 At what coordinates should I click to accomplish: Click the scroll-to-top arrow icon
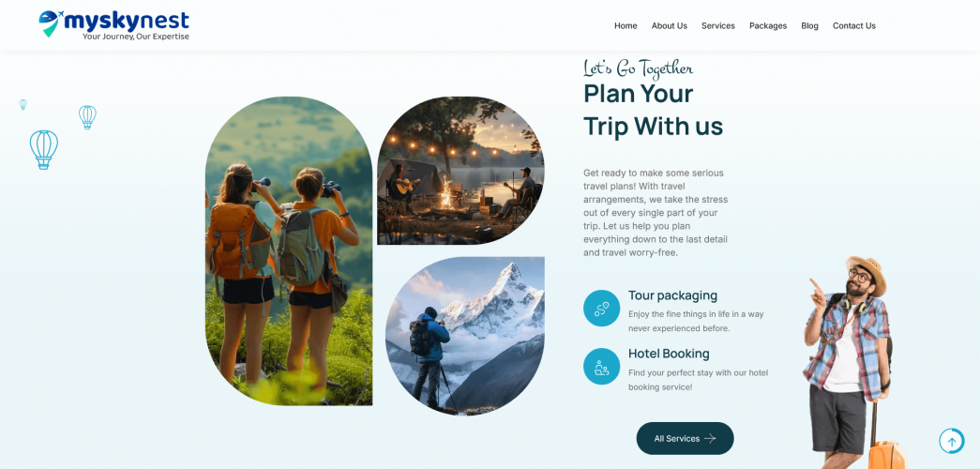[952, 441]
